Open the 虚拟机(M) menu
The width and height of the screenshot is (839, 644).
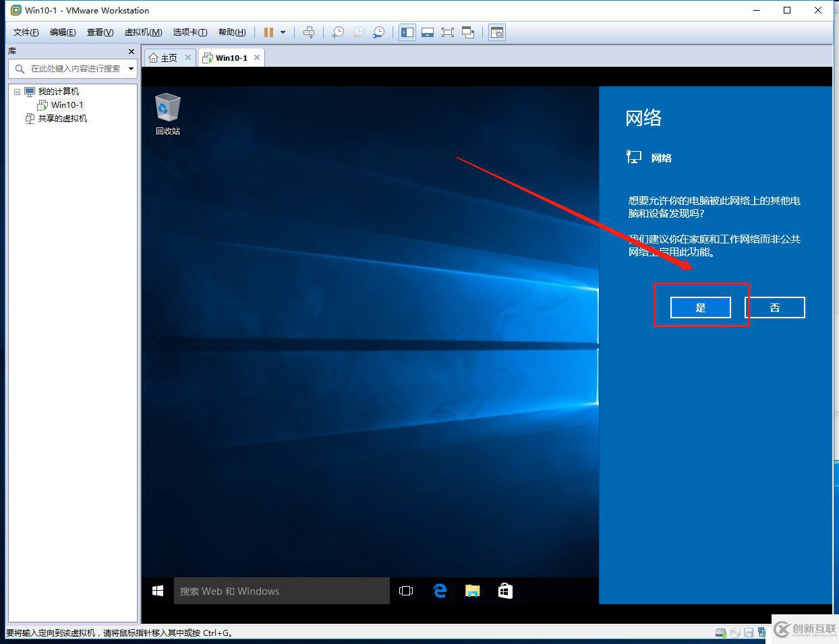142,32
